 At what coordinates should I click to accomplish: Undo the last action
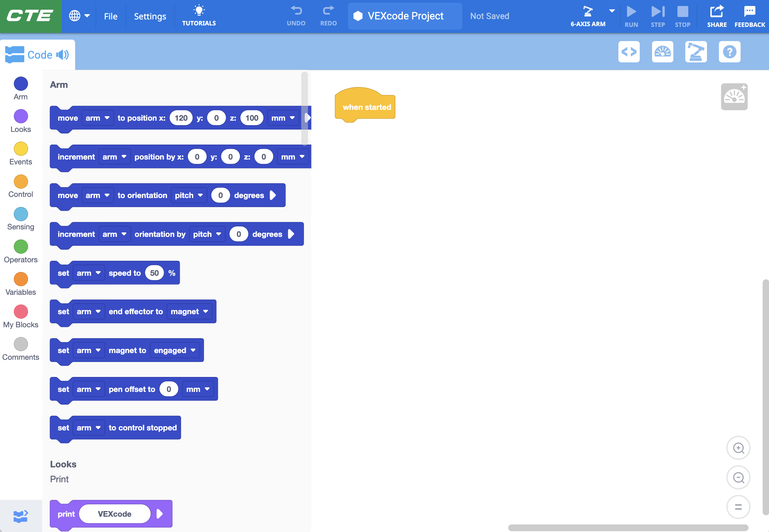click(296, 16)
